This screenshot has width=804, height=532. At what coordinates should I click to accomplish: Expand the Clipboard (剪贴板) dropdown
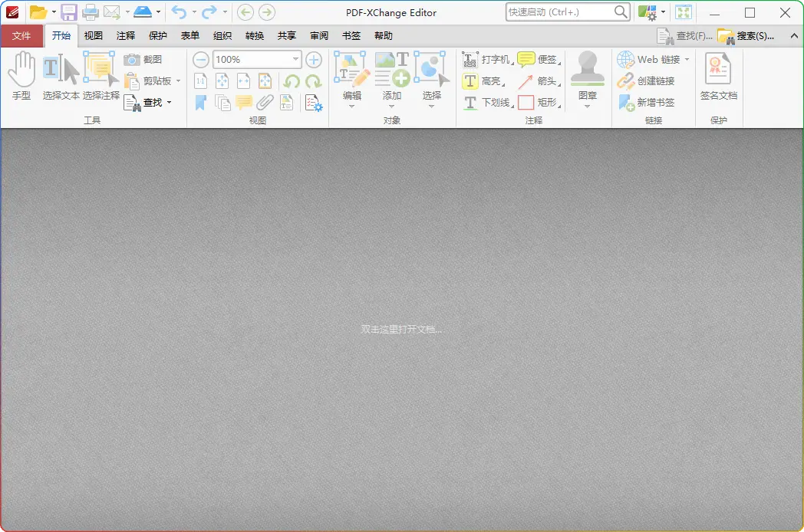[x=178, y=81]
